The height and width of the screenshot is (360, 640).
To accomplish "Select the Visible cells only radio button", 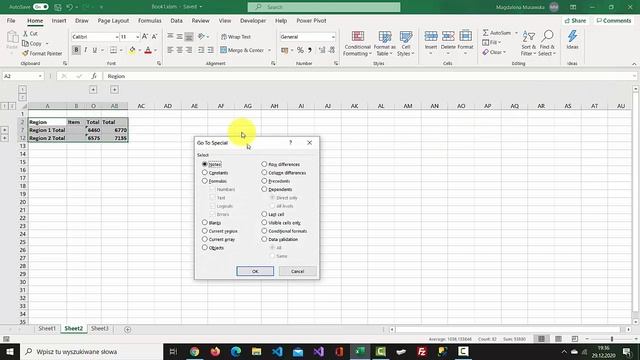I will tap(264, 222).
